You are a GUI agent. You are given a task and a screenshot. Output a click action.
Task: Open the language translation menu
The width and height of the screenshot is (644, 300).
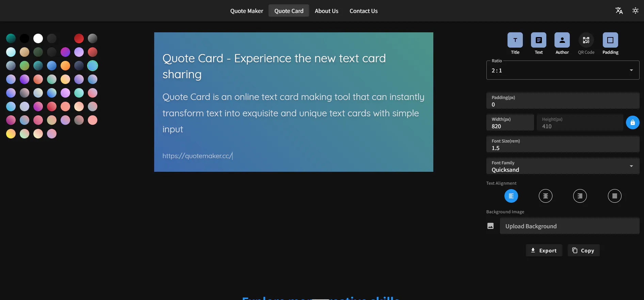click(619, 11)
